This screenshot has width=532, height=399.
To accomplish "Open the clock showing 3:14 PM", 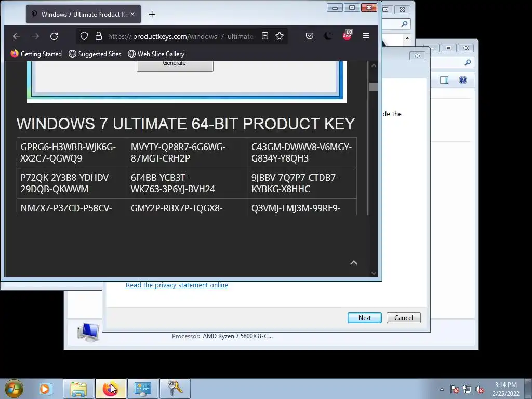I will pyautogui.click(x=506, y=389).
